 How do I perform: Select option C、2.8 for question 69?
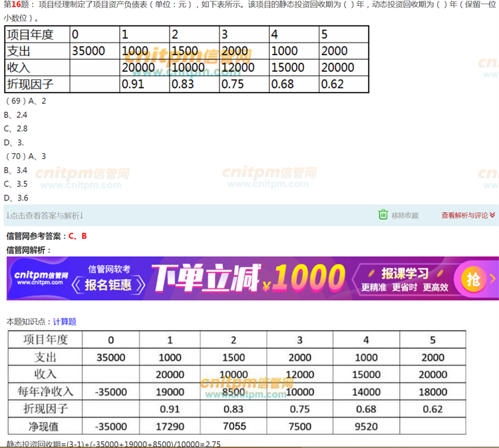[16, 128]
